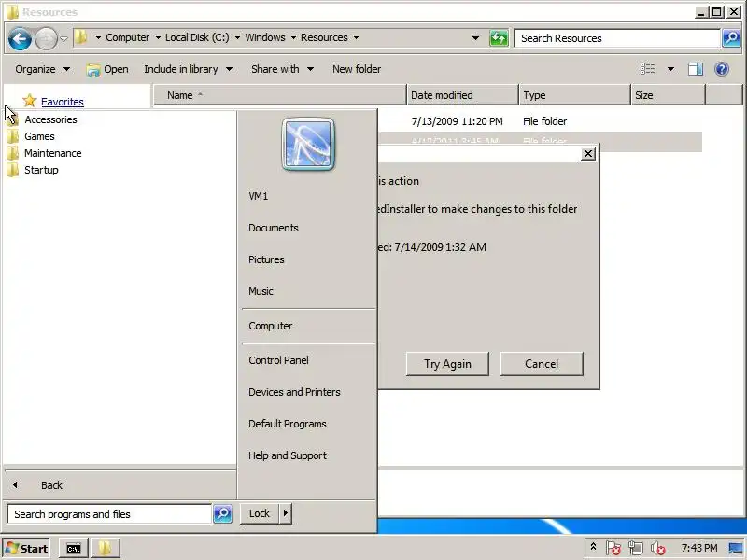Open the Command Prompt taskbar icon
Screen dimensions: 747x560
coord(74,549)
